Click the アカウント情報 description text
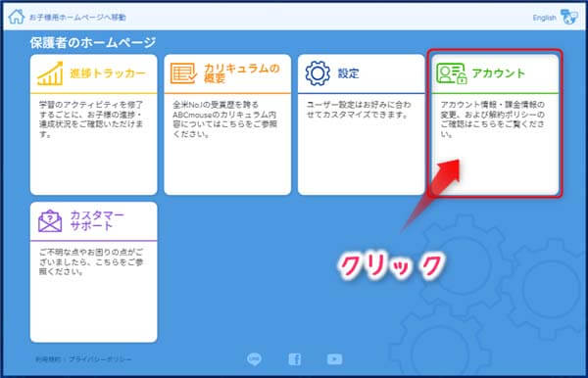588x378 pixels. pos(492,119)
